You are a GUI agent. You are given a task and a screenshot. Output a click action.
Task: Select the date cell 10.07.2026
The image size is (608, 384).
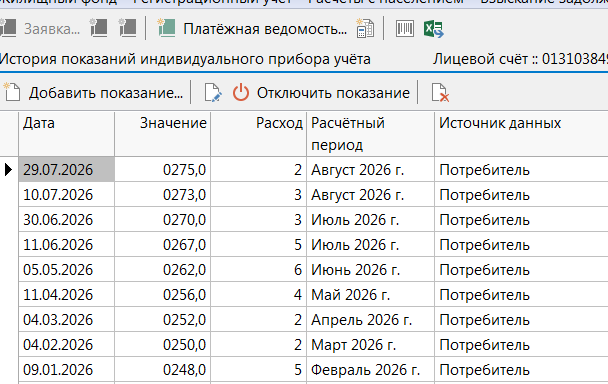pyautogui.click(x=66, y=194)
